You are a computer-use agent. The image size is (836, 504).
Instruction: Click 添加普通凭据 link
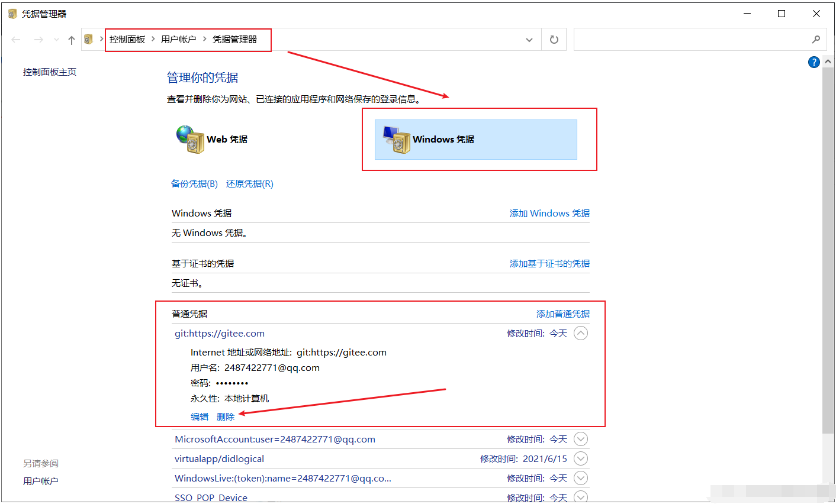pos(563,314)
